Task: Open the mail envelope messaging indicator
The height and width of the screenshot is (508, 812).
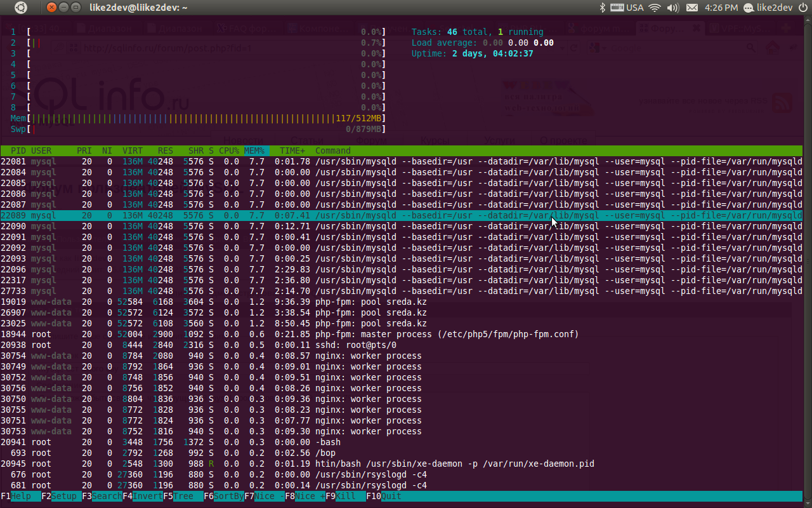Action: pos(692,8)
